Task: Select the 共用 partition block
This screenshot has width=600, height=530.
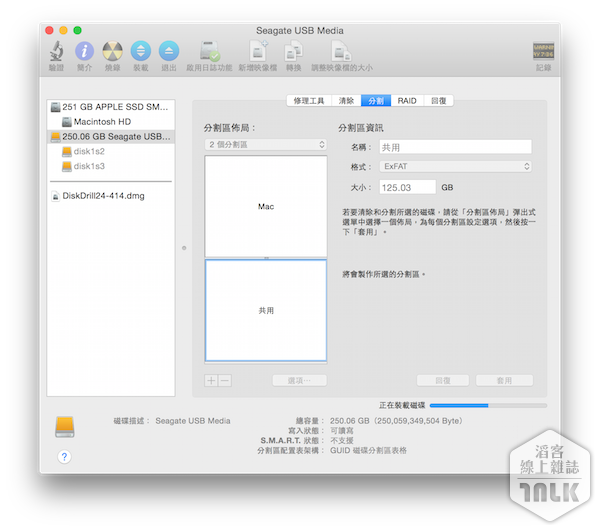Action: pyautogui.click(x=266, y=310)
